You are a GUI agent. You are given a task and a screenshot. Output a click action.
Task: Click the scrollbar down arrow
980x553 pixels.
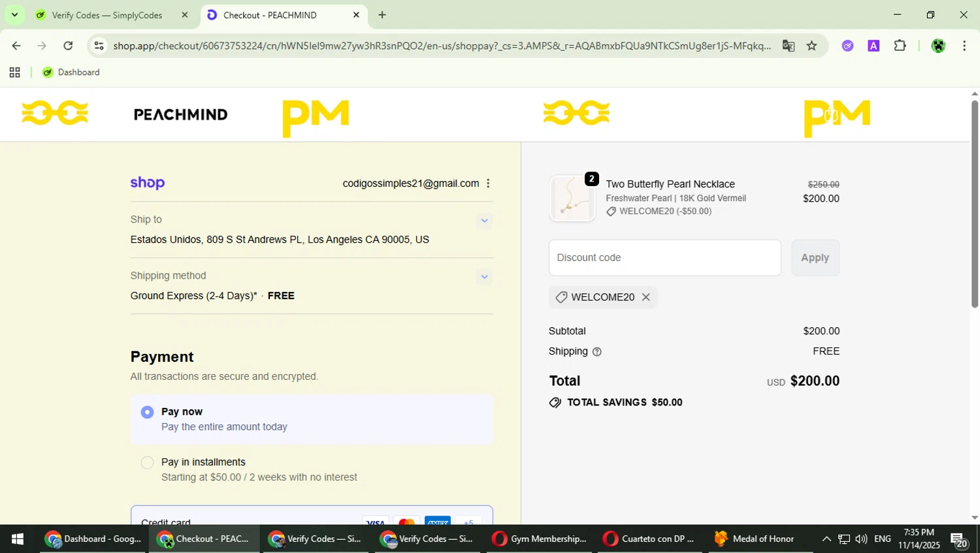(x=974, y=518)
